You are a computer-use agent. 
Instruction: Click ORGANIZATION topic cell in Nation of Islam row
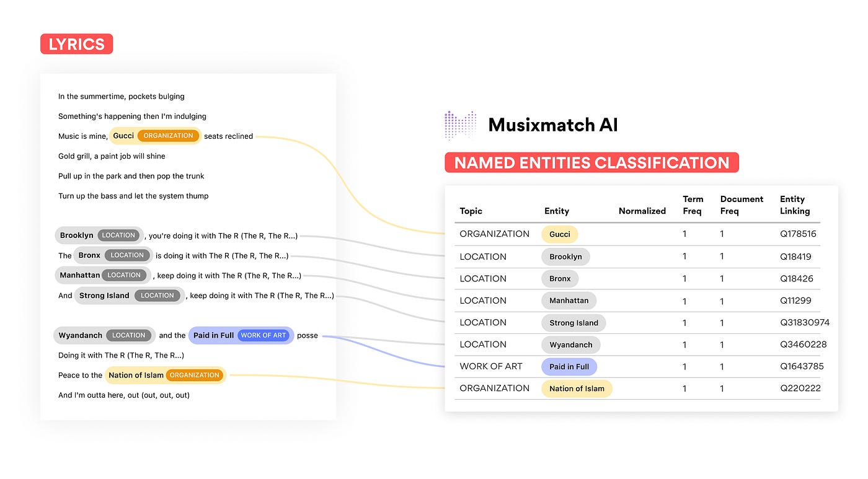[494, 388]
